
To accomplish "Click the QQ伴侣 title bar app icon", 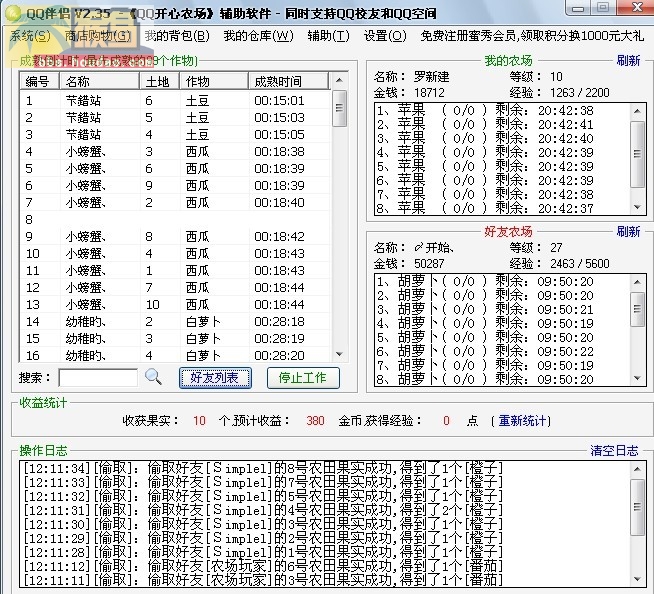I will click(13, 13).
